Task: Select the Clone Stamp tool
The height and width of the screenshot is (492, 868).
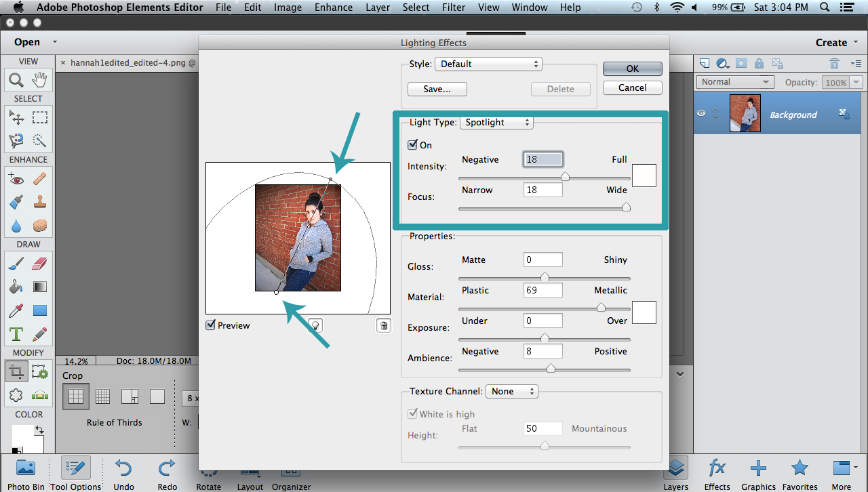Action: pos(39,202)
